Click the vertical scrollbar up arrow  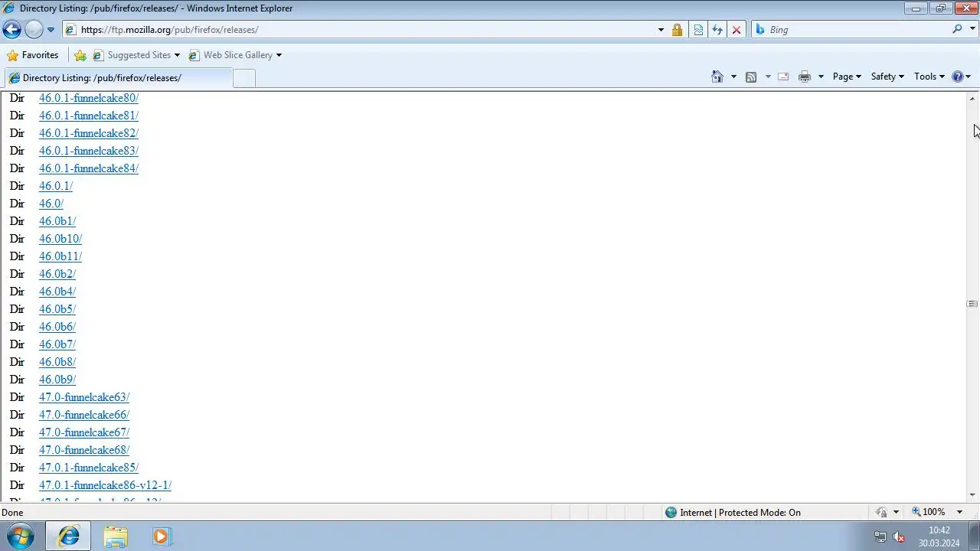pyautogui.click(x=972, y=98)
